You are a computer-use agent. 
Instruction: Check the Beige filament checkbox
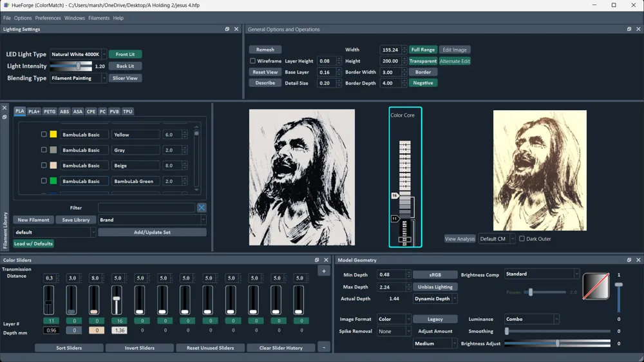44,165
